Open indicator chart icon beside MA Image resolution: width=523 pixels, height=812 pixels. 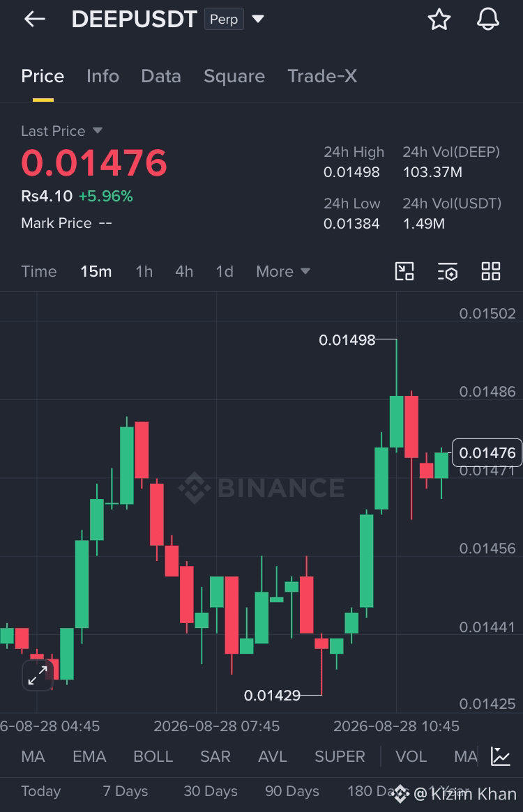(501, 757)
